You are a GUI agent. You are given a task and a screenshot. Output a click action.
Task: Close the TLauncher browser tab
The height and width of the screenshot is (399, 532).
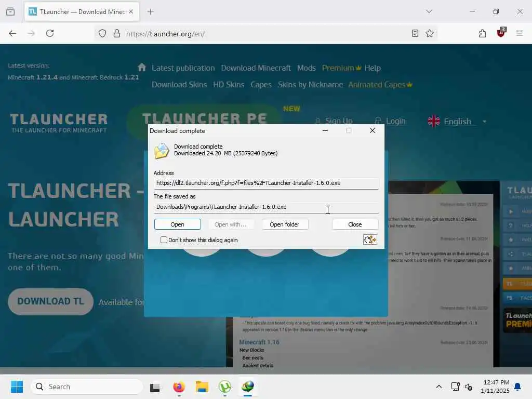coord(131,11)
